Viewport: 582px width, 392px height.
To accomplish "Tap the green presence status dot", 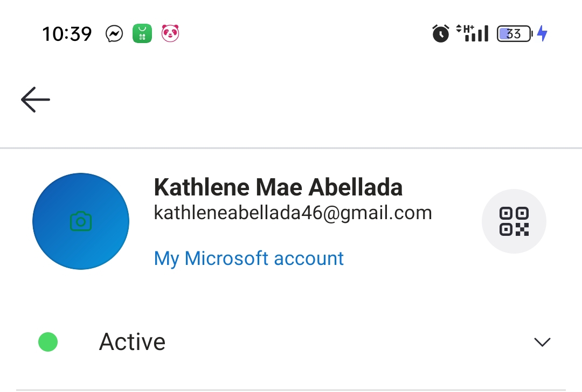I will [x=48, y=342].
